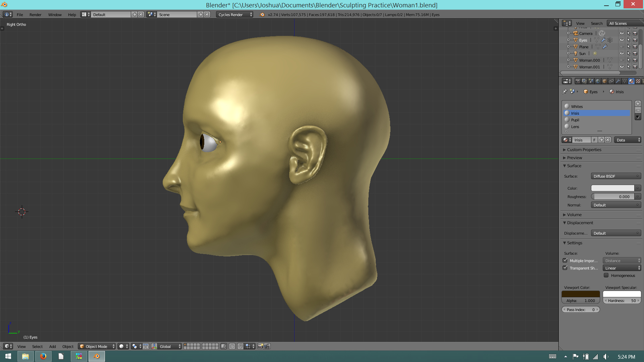Toggle selectability of the Sun object
This screenshot has height=362, width=644.
629,53
